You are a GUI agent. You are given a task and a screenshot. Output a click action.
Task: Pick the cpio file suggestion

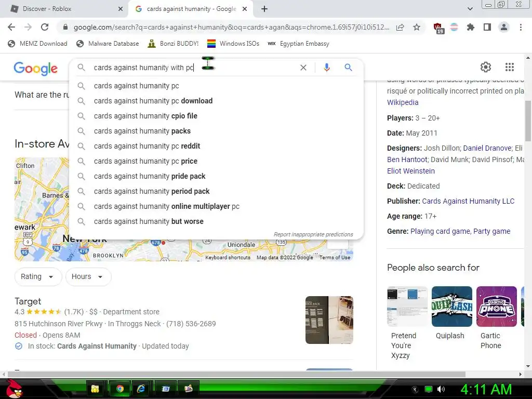click(x=216, y=116)
